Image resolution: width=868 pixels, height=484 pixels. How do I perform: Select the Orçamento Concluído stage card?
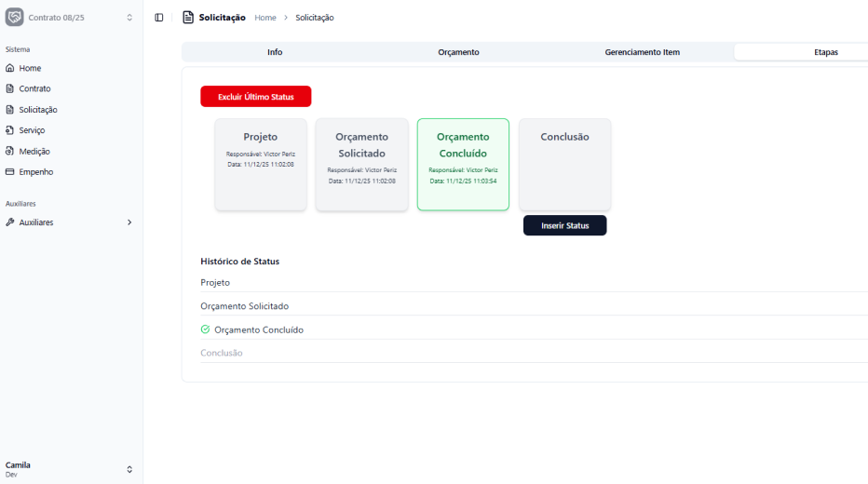[x=463, y=164]
